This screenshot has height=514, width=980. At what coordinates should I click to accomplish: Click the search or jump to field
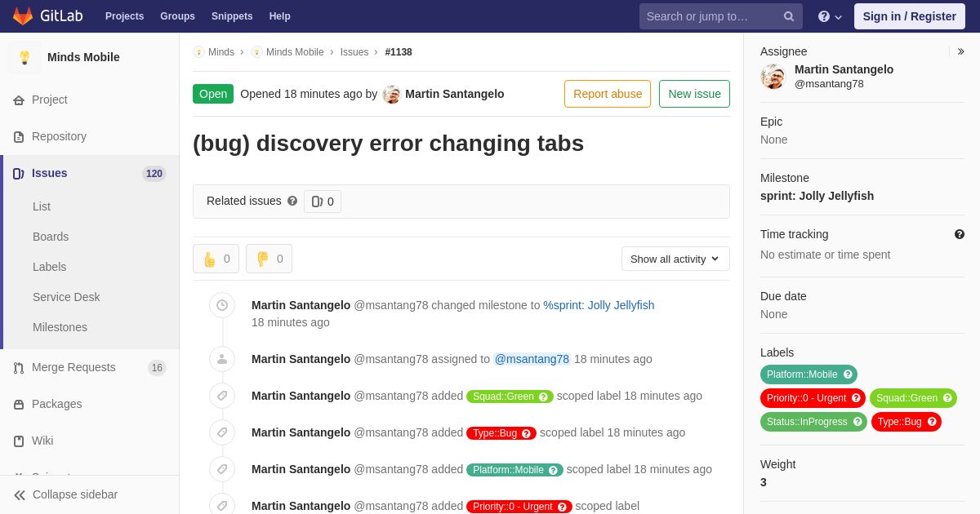(x=709, y=16)
